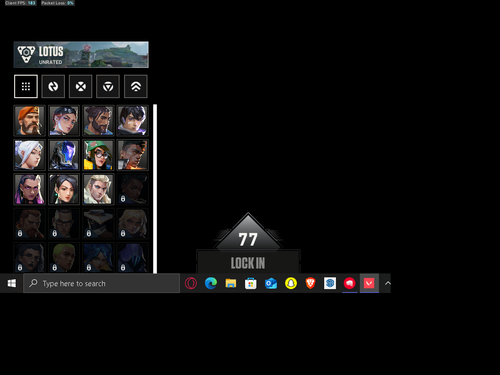Switch to Riot Client taskbar icon

tap(350, 283)
